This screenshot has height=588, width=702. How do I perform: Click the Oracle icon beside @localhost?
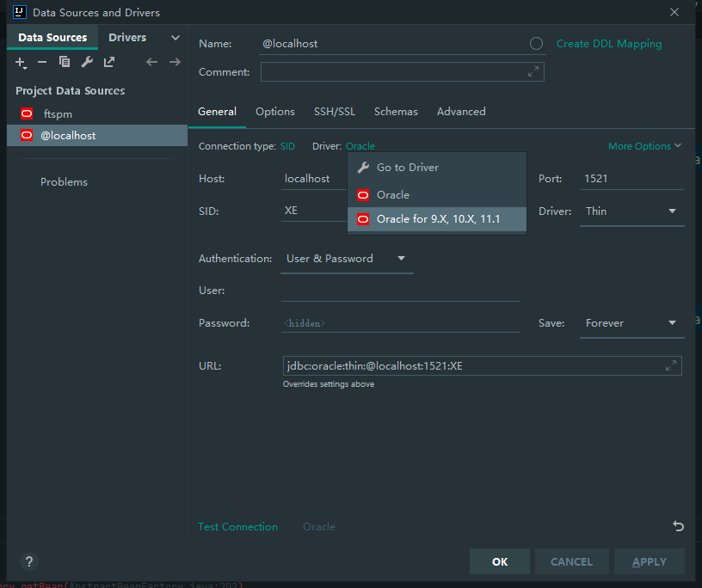[27, 135]
